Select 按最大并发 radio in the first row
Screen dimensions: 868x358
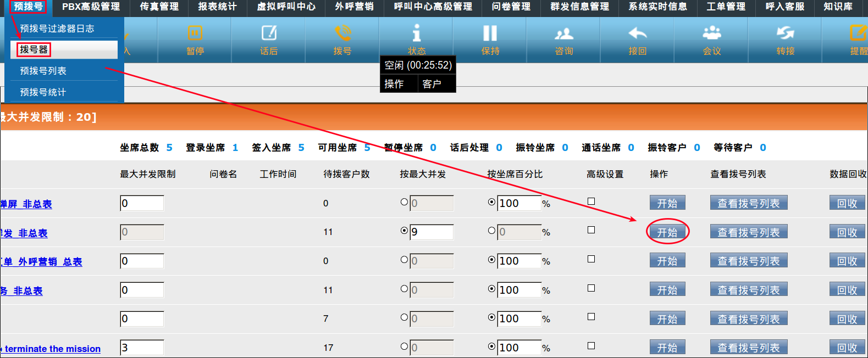(x=404, y=202)
